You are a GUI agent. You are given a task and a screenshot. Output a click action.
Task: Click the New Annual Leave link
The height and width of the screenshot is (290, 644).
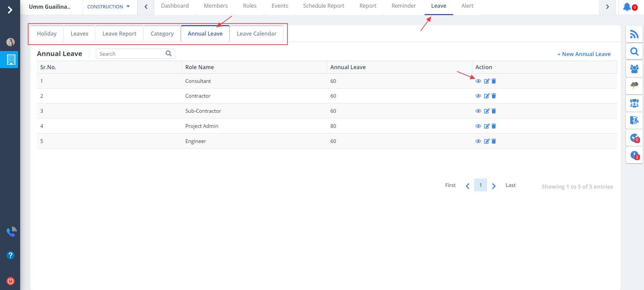point(584,54)
